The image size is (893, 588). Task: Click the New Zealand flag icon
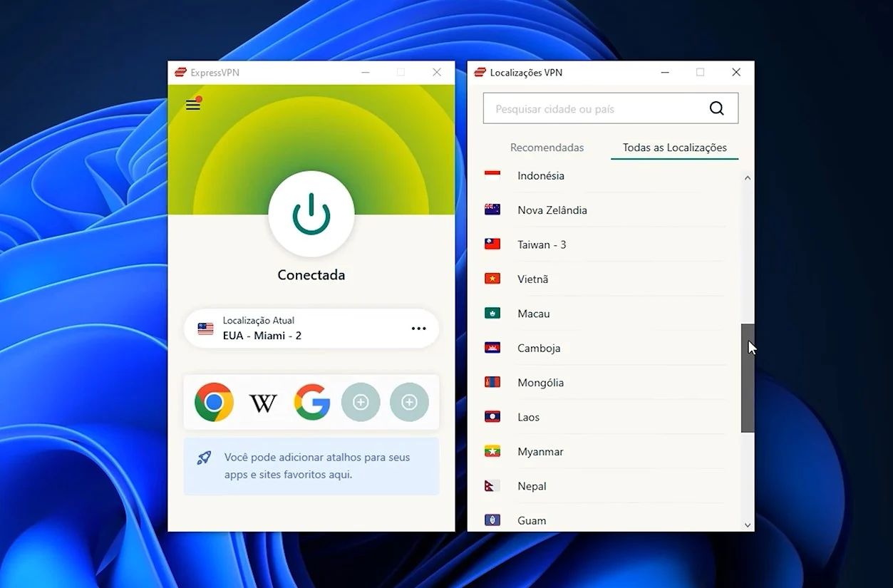(492, 210)
